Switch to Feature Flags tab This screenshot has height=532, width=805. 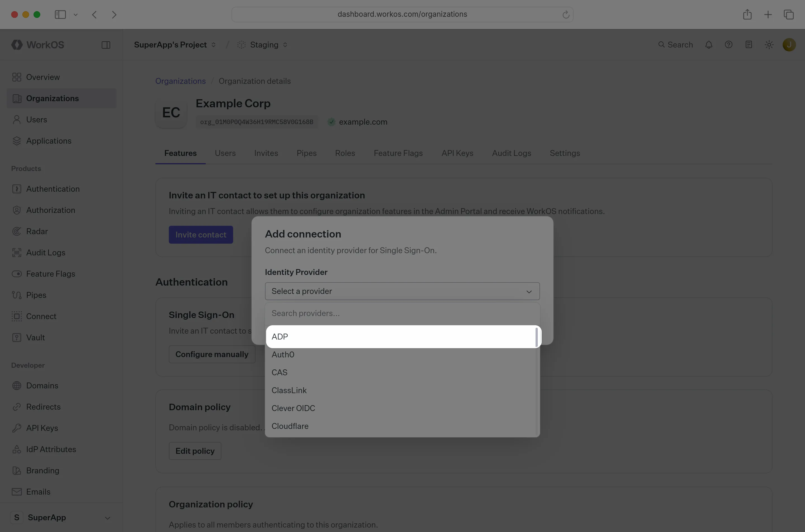click(398, 153)
